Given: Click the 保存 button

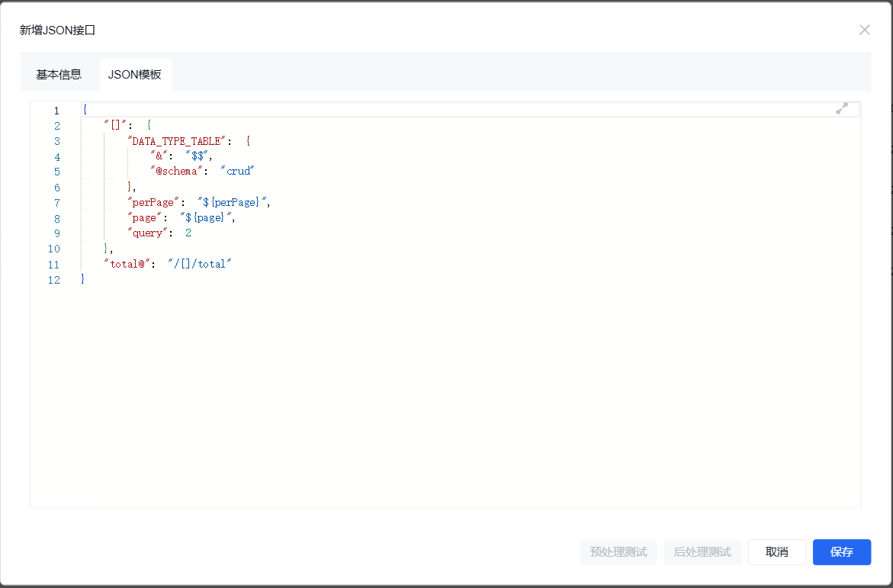Looking at the screenshot, I should click(x=842, y=552).
